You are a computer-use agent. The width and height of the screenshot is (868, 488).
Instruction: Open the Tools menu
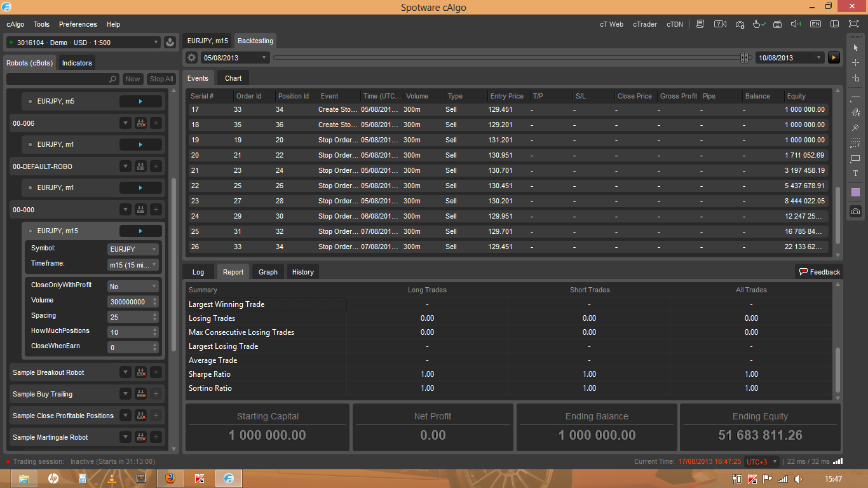click(41, 24)
